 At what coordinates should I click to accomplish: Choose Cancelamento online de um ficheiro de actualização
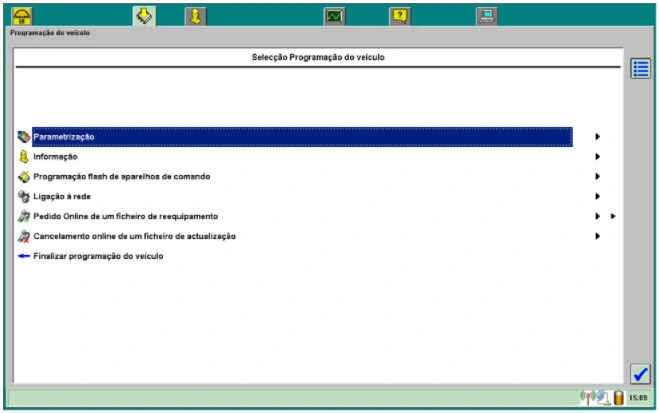[134, 237]
